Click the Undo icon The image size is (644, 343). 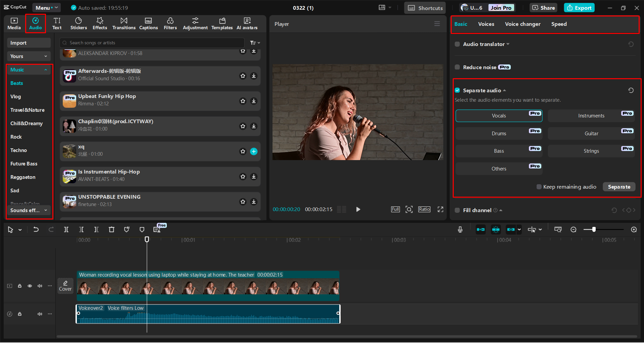point(36,230)
